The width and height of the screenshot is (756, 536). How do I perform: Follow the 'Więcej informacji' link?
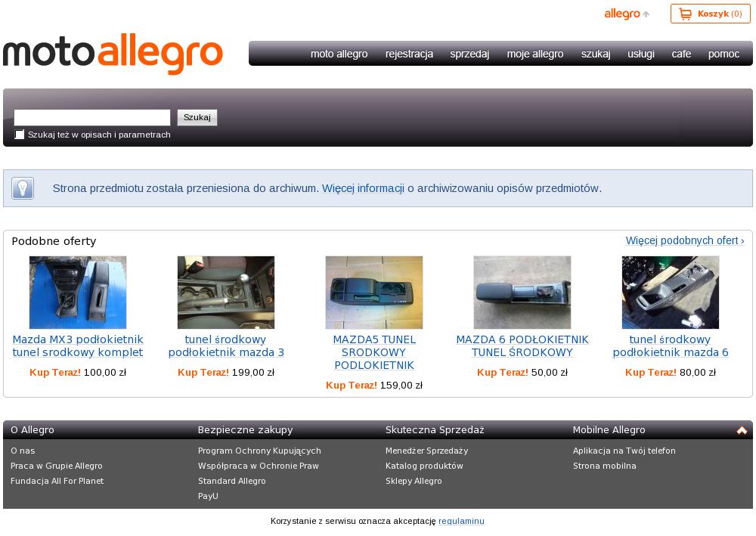(x=363, y=188)
